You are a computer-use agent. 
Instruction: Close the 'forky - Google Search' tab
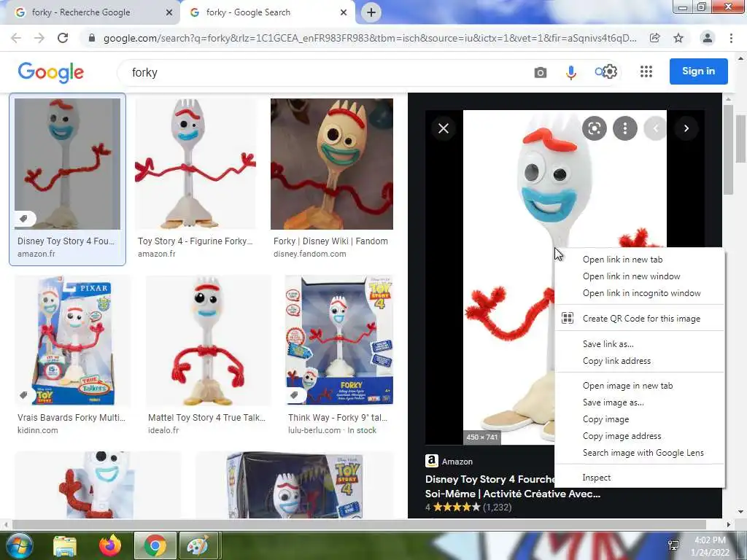pyautogui.click(x=344, y=12)
